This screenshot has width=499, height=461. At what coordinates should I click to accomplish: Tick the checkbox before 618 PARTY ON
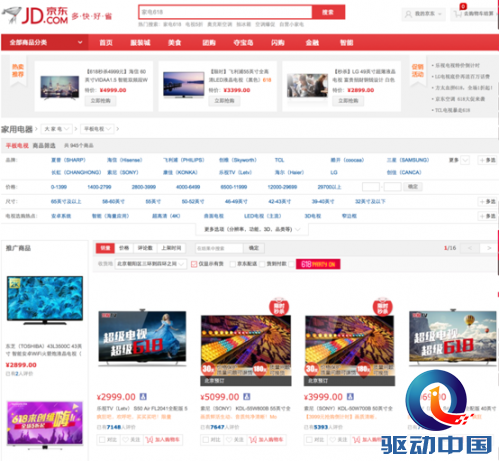[291, 264]
